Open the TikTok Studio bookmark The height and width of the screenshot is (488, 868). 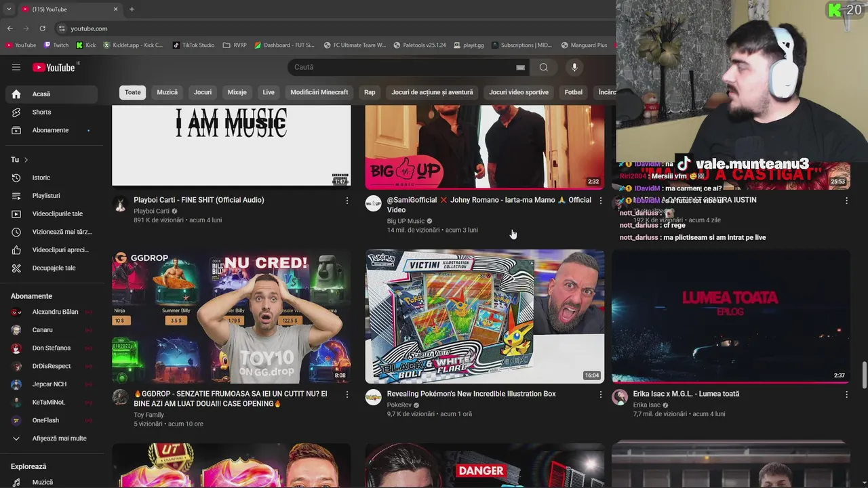click(x=194, y=45)
